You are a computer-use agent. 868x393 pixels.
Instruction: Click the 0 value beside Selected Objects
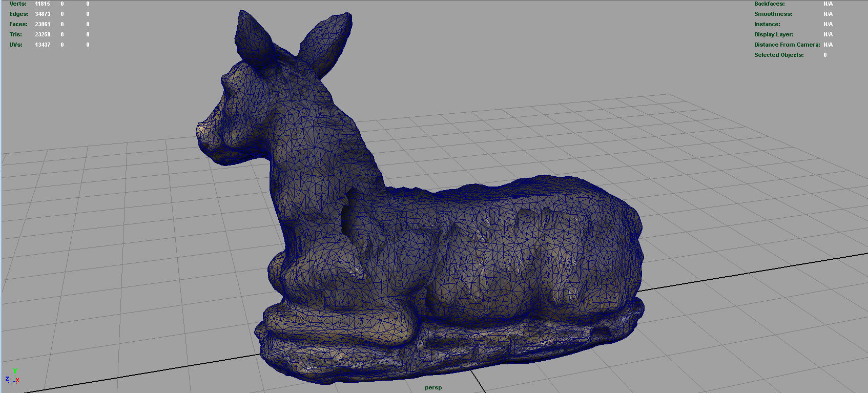point(825,55)
